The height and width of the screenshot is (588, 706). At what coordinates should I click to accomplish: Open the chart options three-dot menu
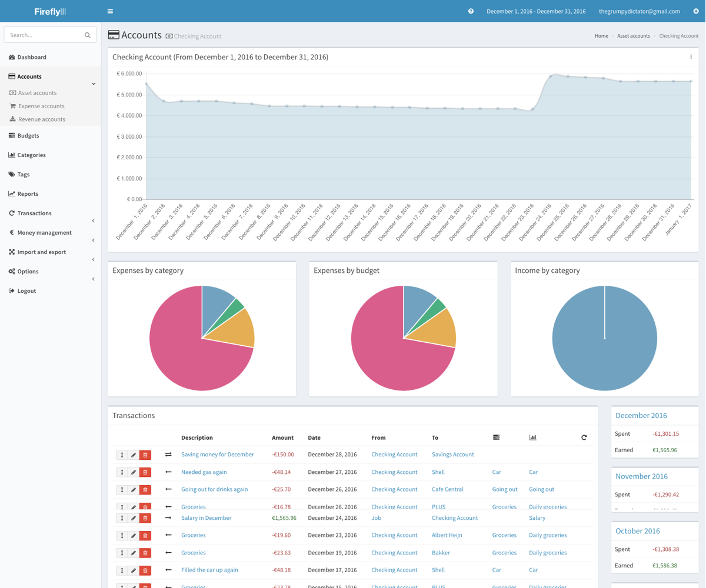pyautogui.click(x=691, y=57)
